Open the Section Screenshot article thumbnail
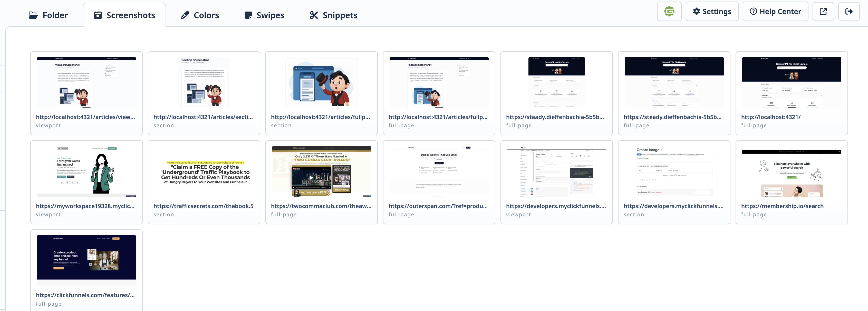The height and width of the screenshot is (311, 868). click(204, 82)
